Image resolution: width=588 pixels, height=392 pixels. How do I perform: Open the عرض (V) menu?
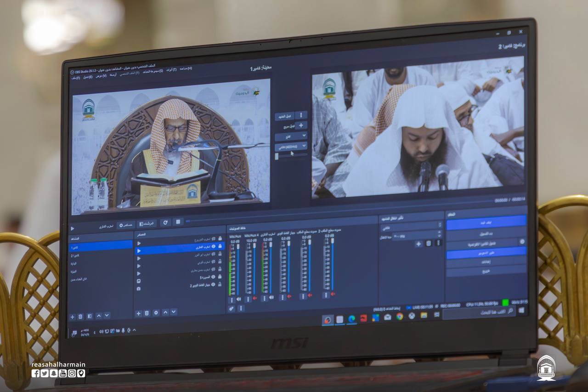point(101,76)
